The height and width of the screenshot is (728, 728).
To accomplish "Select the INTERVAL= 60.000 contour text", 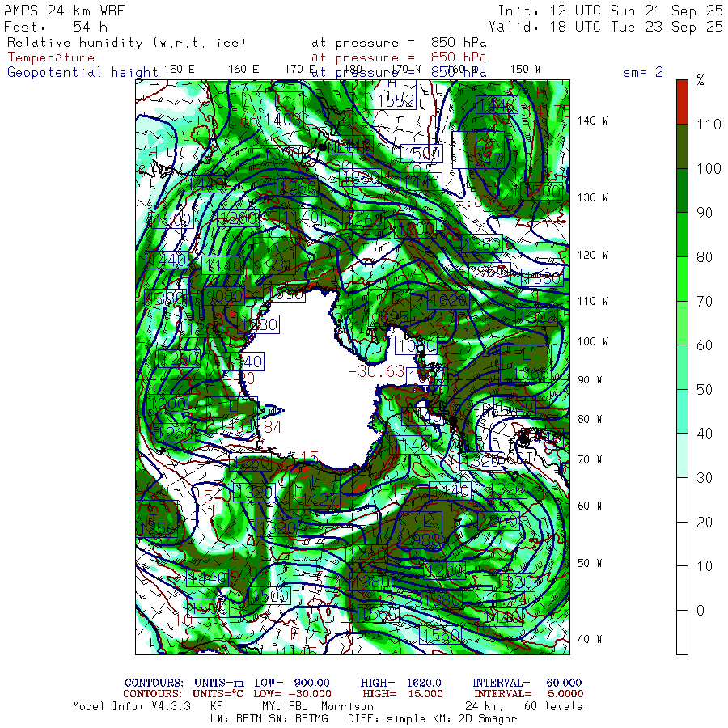I will click(x=527, y=684).
